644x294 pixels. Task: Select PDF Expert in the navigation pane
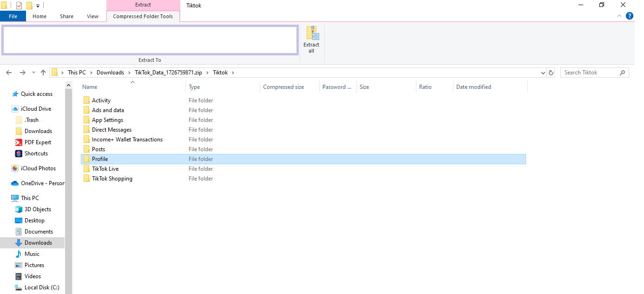38,142
